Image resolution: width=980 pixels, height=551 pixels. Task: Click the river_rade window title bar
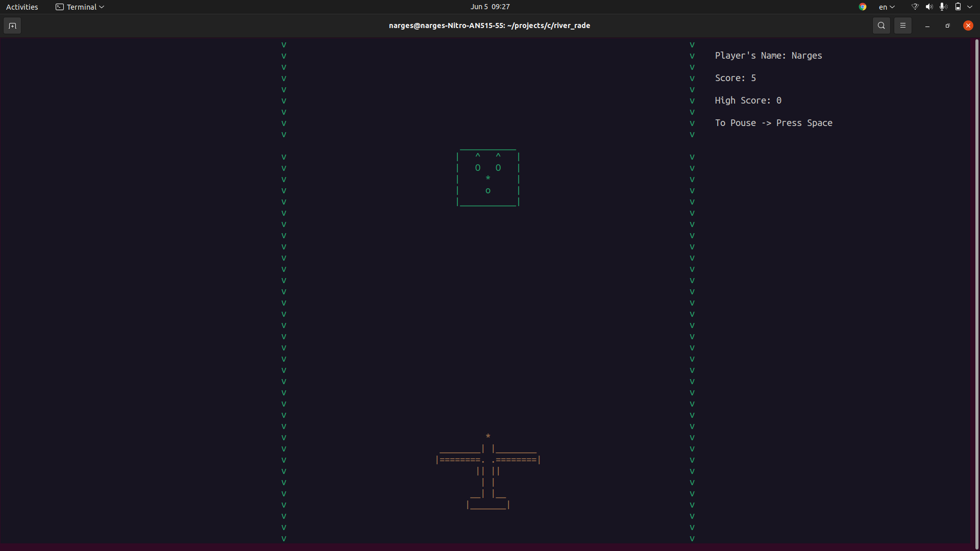489,26
